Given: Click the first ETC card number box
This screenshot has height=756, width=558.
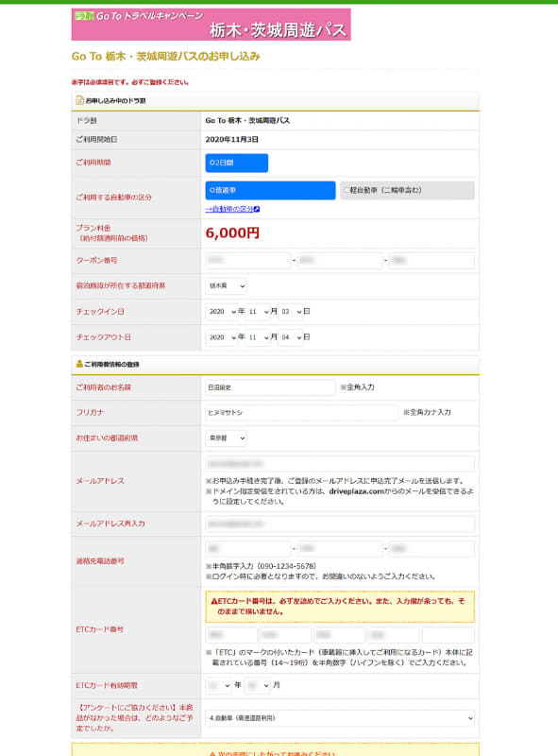Looking at the screenshot, I should coord(230,635).
